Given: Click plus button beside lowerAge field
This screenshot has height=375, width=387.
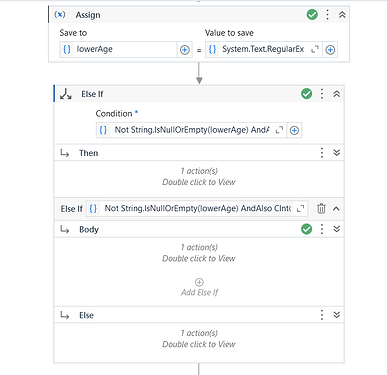Looking at the screenshot, I should (x=185, y=50).
